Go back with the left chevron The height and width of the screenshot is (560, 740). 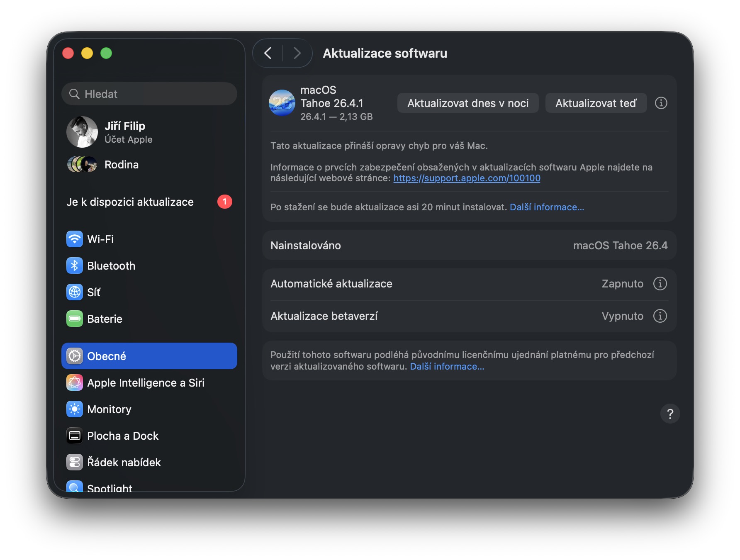pyautogui.click(x=268, y=53)
